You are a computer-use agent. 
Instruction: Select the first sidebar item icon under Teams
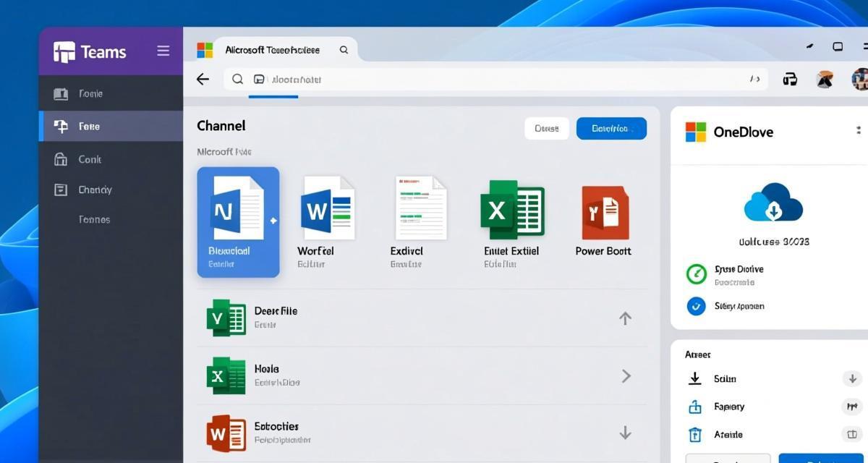coord(61,94)
